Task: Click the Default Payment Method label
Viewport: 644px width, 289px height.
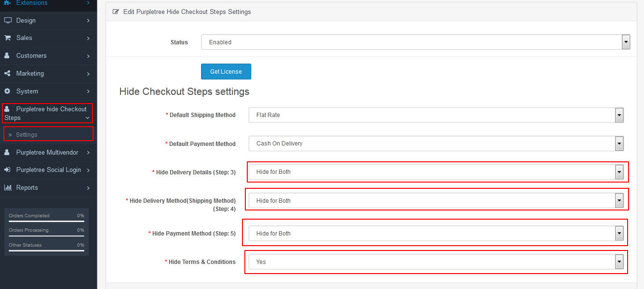Action: click(202, 144)
